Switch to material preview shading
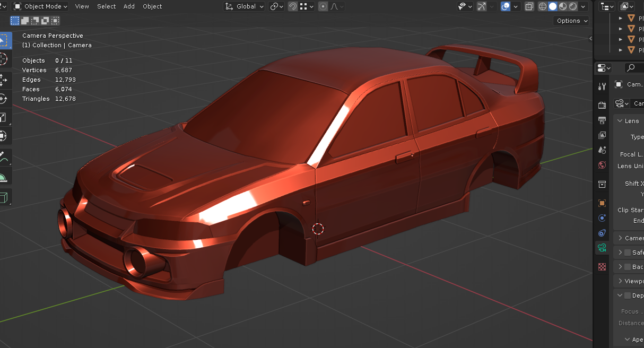This screenshot has height=348, width=644. click(563, 6)
